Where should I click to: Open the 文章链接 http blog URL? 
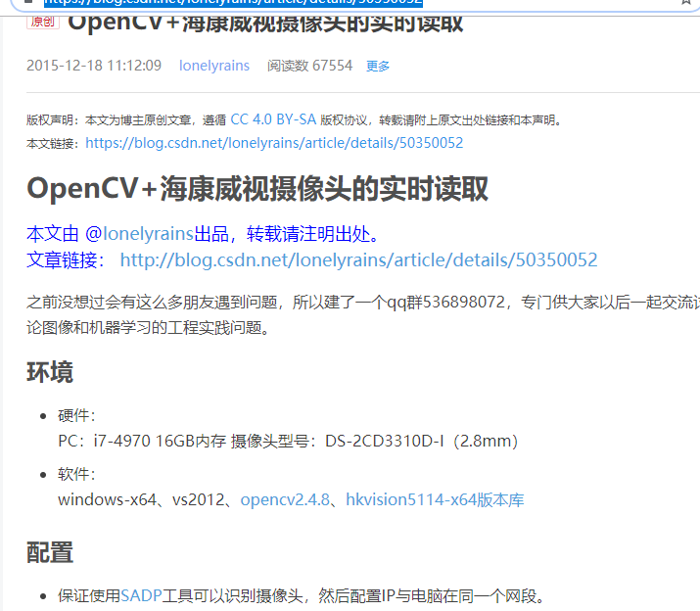click(358, 259)
